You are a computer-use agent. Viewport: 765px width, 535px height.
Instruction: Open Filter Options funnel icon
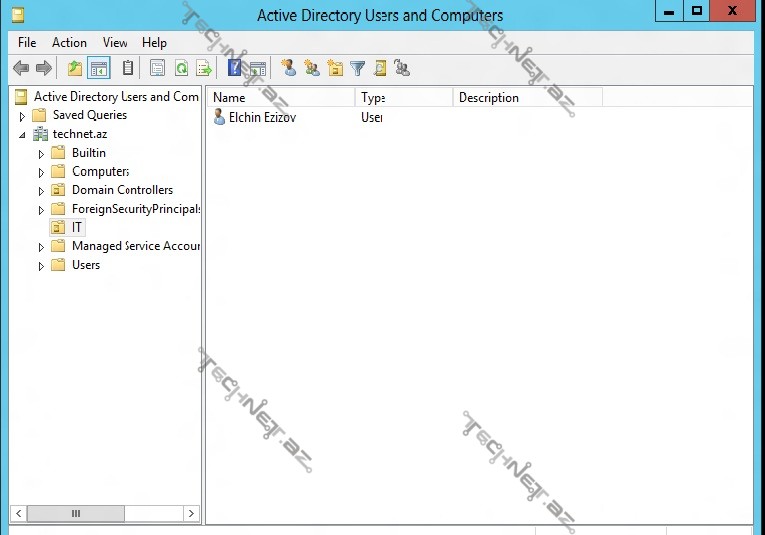358,68
